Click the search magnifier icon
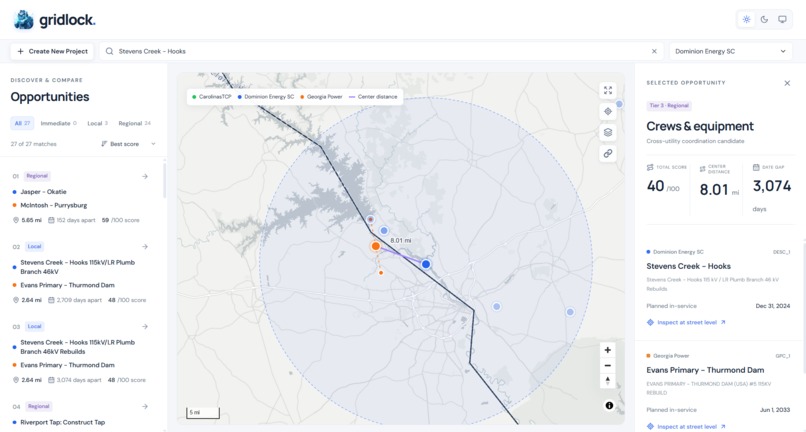This screenshot has width=806, height=432. pyautogui.click(x=109, y=51)
